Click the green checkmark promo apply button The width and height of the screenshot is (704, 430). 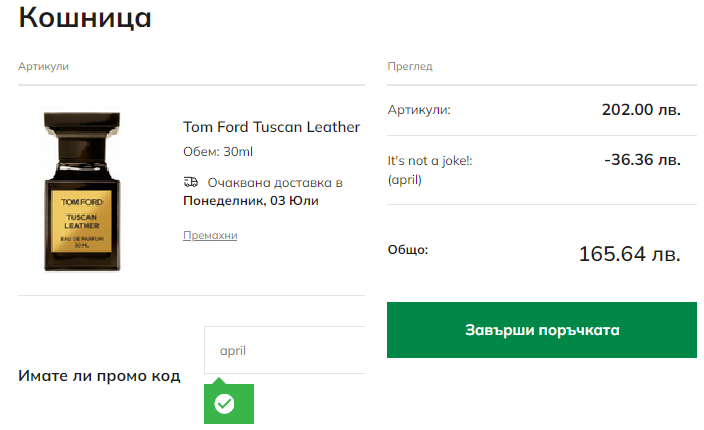[x=229, y=404]
